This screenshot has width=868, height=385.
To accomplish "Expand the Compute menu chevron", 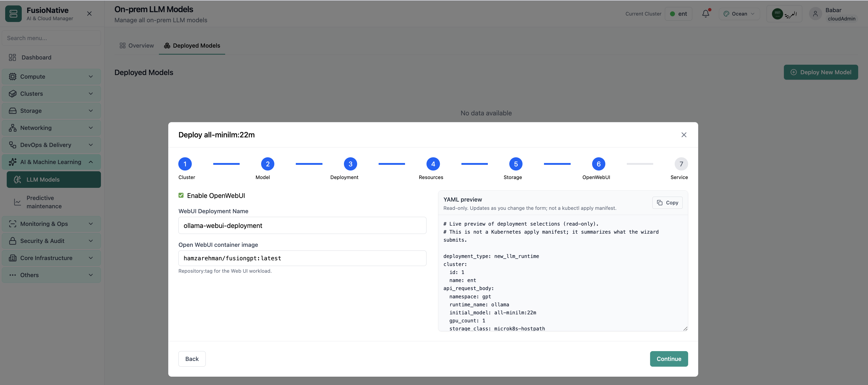I will click(x=91, y=77).
